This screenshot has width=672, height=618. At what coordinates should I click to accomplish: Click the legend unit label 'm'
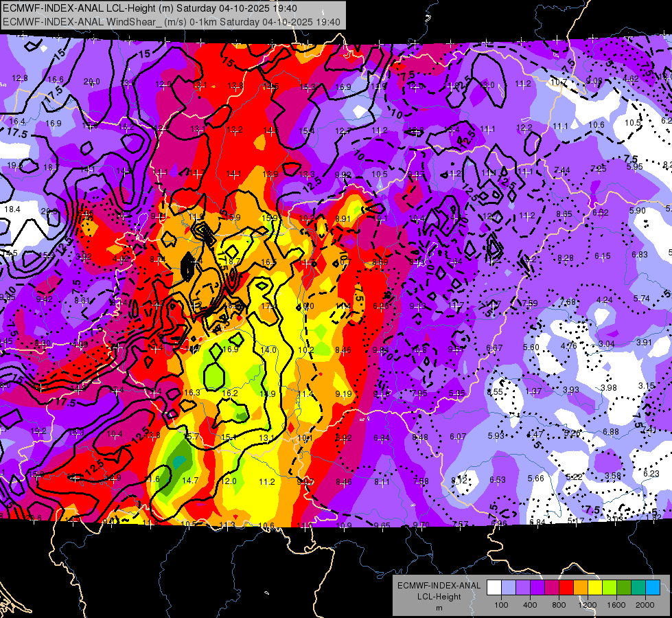coord(439,608)
